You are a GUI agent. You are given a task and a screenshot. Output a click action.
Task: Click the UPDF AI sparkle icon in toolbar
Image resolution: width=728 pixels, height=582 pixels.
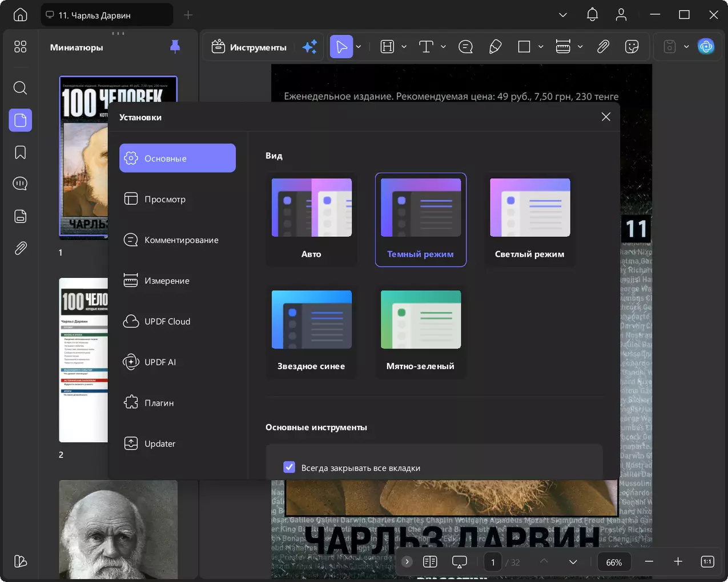[309, 47]
